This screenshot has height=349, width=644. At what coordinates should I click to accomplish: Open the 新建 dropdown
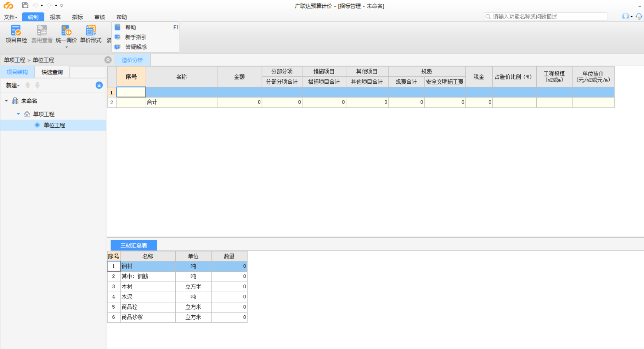click(x=13, y=85)
